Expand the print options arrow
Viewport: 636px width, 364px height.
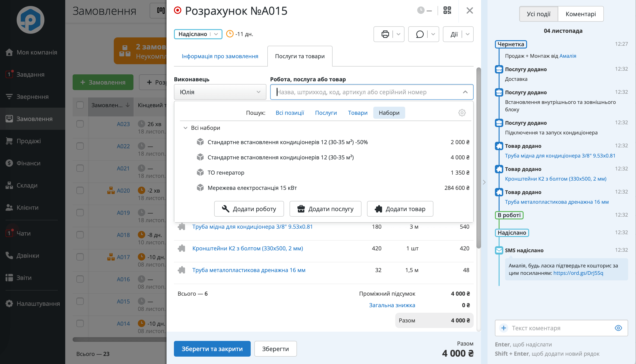point(398,34)
